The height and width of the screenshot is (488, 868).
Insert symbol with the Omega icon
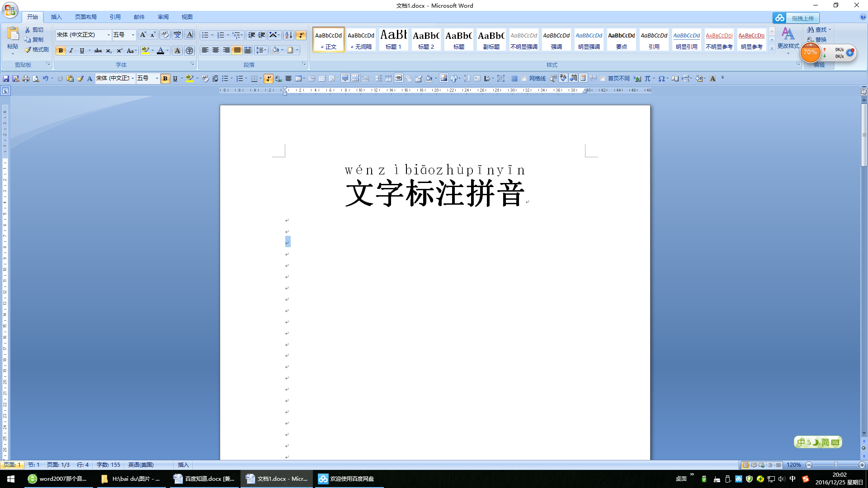pos(661,79)
